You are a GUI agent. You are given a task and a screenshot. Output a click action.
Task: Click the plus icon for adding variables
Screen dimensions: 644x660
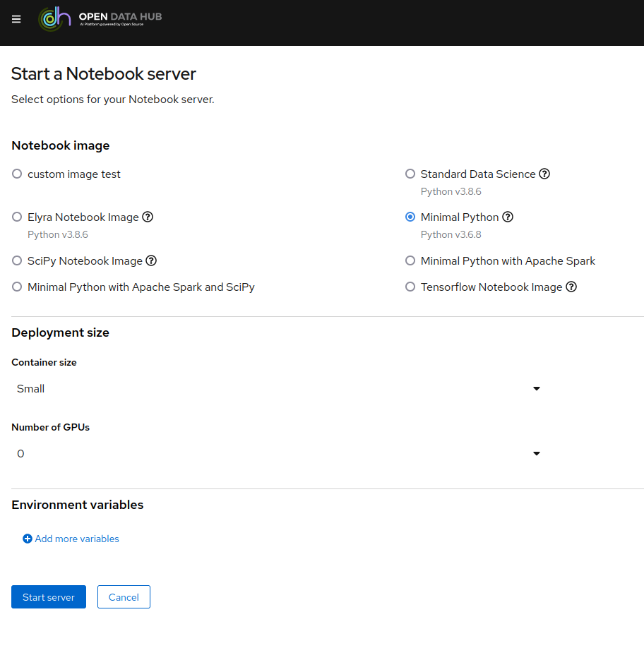click(x=28, y=539)
